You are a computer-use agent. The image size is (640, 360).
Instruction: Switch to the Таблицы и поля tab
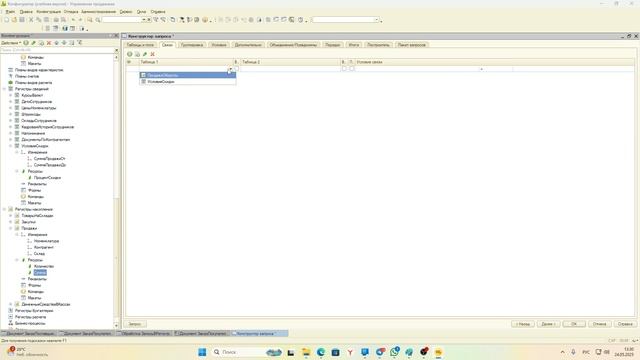tap(140, 45)
